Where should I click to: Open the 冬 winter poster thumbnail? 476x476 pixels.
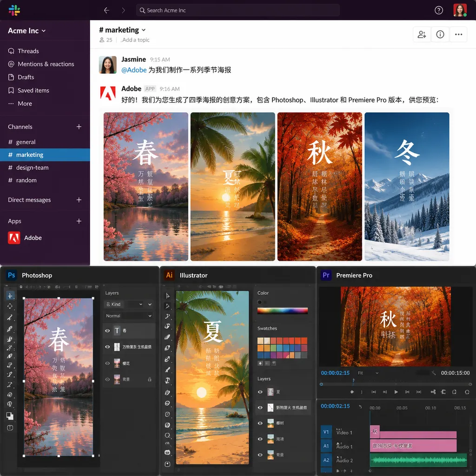click(407, 186)
